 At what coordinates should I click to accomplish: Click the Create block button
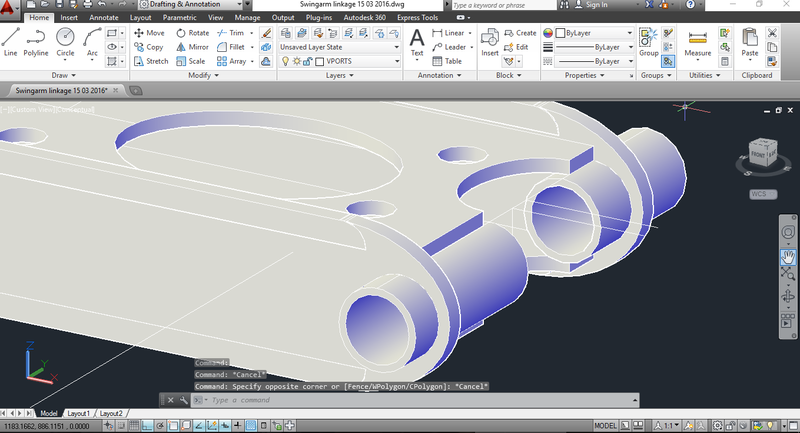pos(519,33)
